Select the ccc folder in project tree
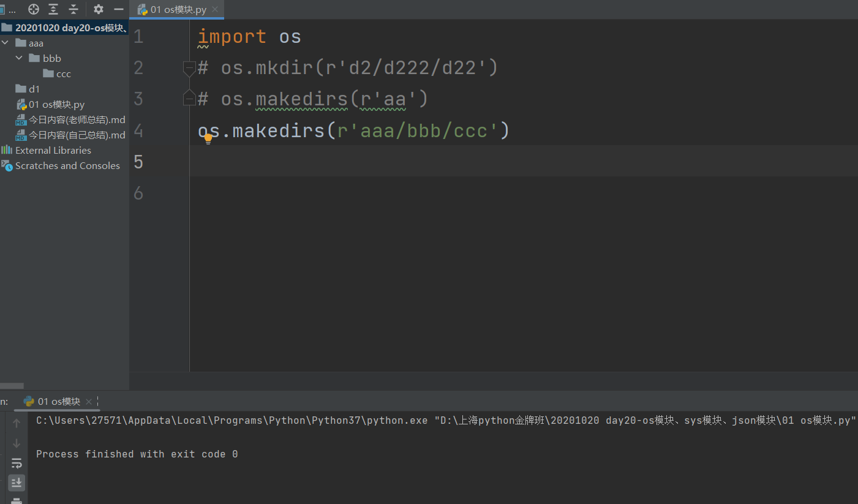858x504 pixels. coord(63,74)
